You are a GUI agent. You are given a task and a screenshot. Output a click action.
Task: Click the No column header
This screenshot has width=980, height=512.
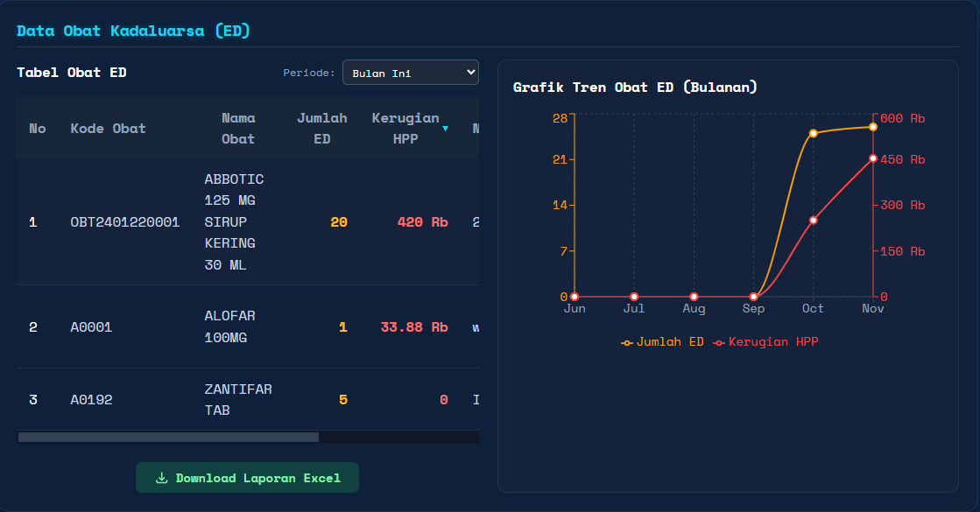coord(38,129)
